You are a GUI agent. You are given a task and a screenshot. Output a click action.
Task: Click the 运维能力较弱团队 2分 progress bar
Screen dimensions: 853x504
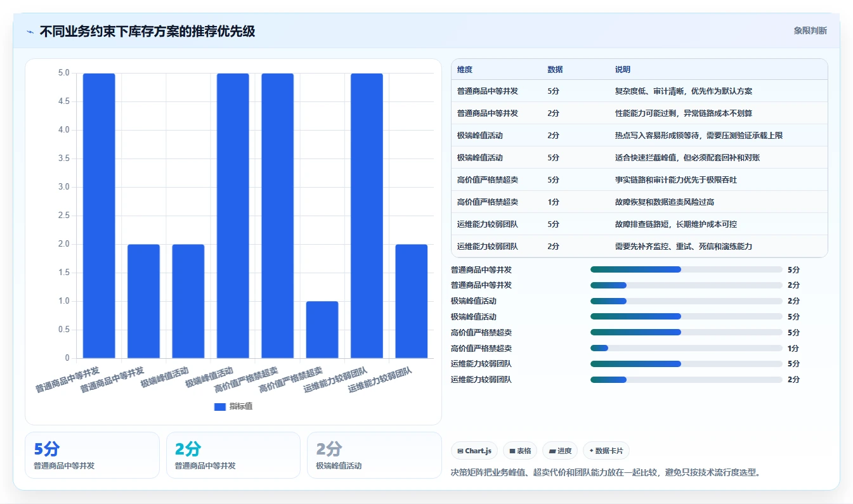686,380
